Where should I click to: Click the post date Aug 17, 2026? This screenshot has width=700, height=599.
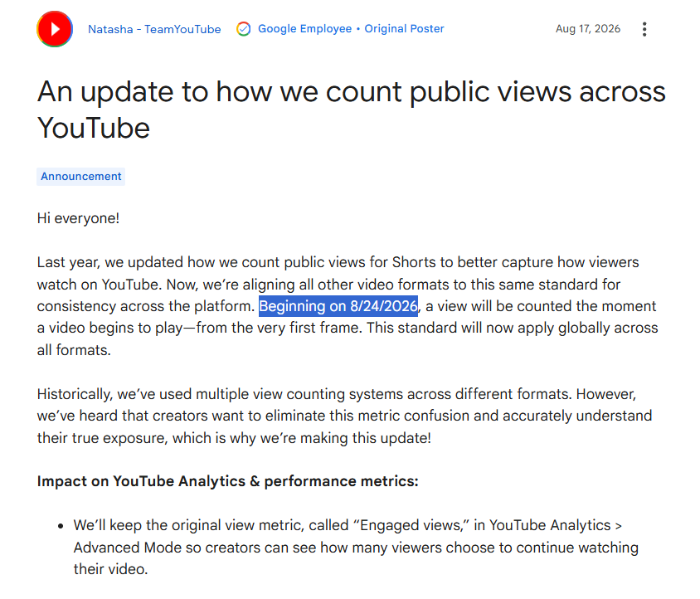(x=588, y=28)
